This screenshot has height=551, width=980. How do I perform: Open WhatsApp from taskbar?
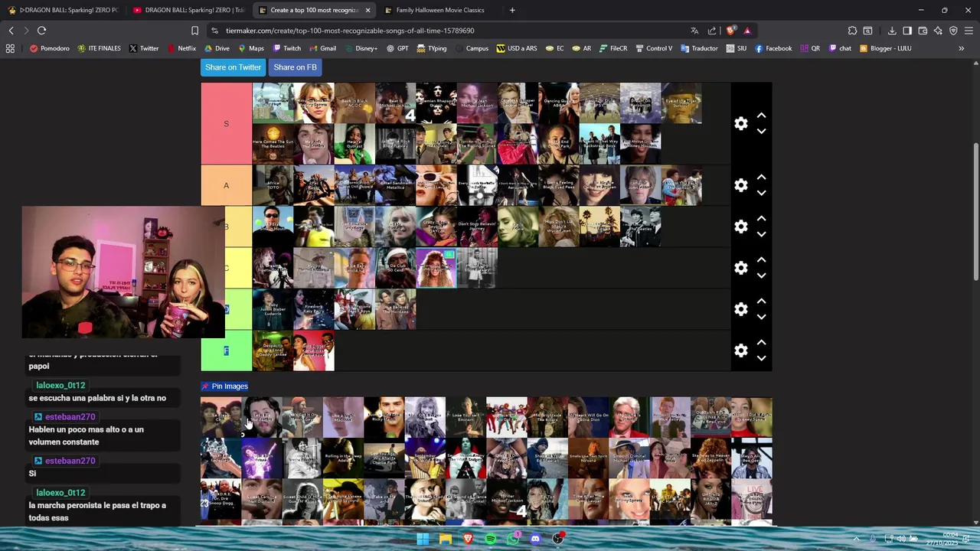tap(513, 539)
